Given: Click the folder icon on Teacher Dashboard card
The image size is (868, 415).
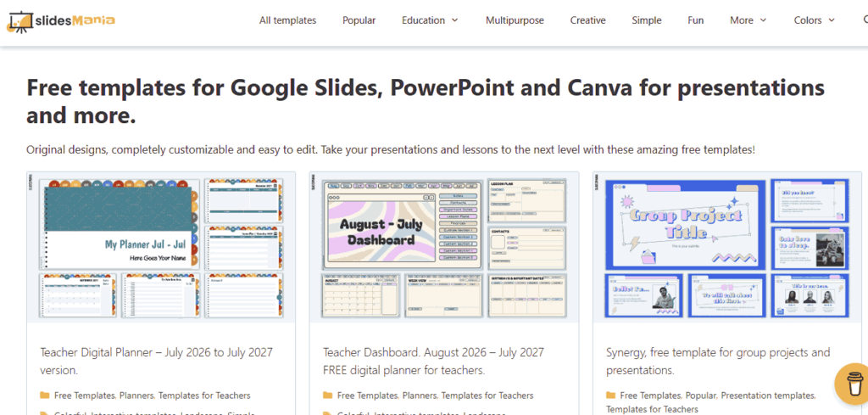Looking at the screenshot, I should pyautogui.click(x=328, y=395).
